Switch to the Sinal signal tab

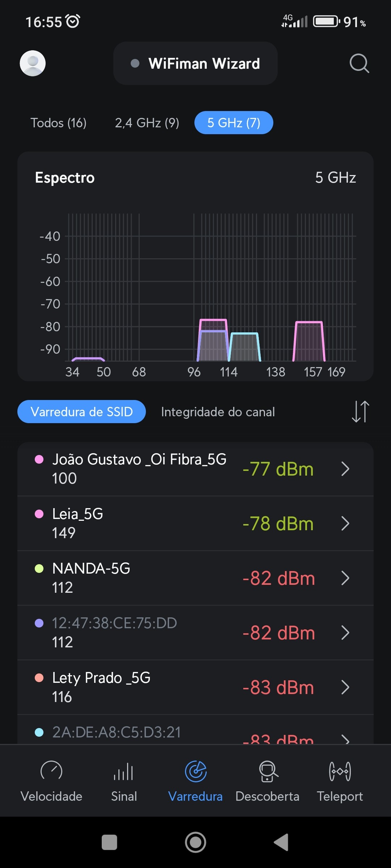click(124, 781)
